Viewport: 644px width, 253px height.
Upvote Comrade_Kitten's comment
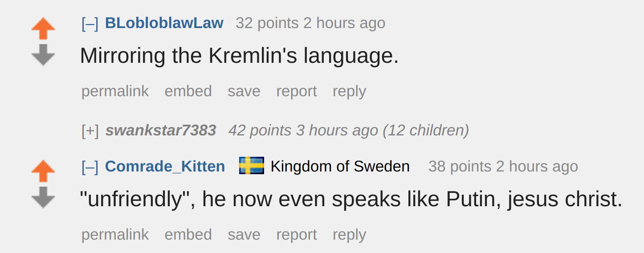click(43, 171)
